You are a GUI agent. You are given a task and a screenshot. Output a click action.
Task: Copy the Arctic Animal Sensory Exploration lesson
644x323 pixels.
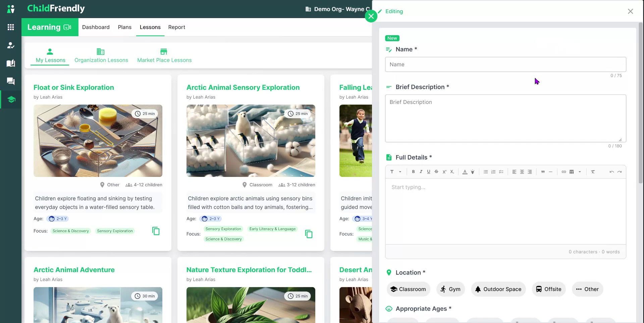[309, 234]
